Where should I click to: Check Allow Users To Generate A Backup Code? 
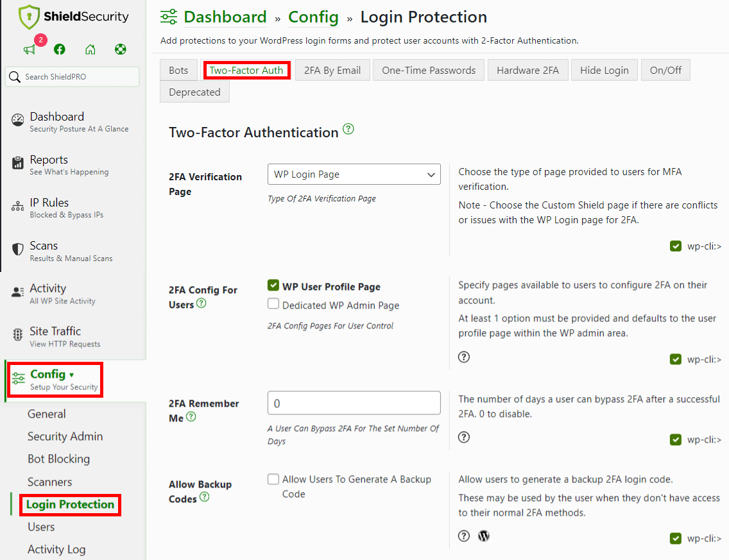(x=273, y=479)
